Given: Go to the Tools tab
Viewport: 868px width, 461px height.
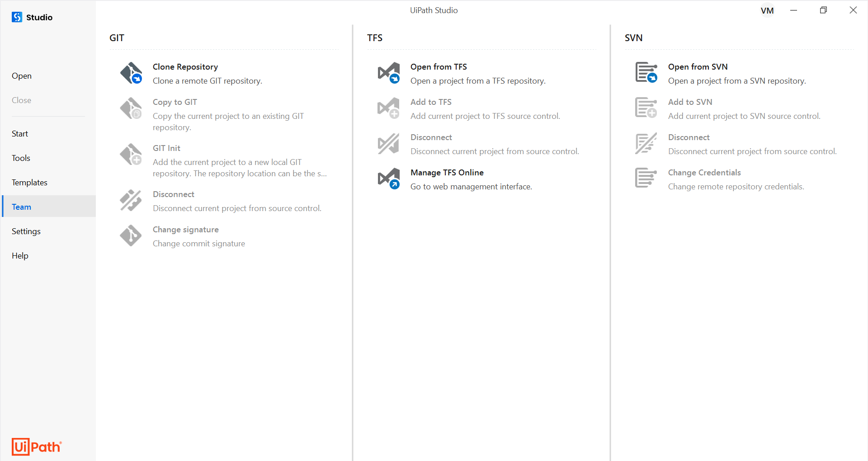Looking at the screenshot, I should pyautogui.click(x=21, y=158).
